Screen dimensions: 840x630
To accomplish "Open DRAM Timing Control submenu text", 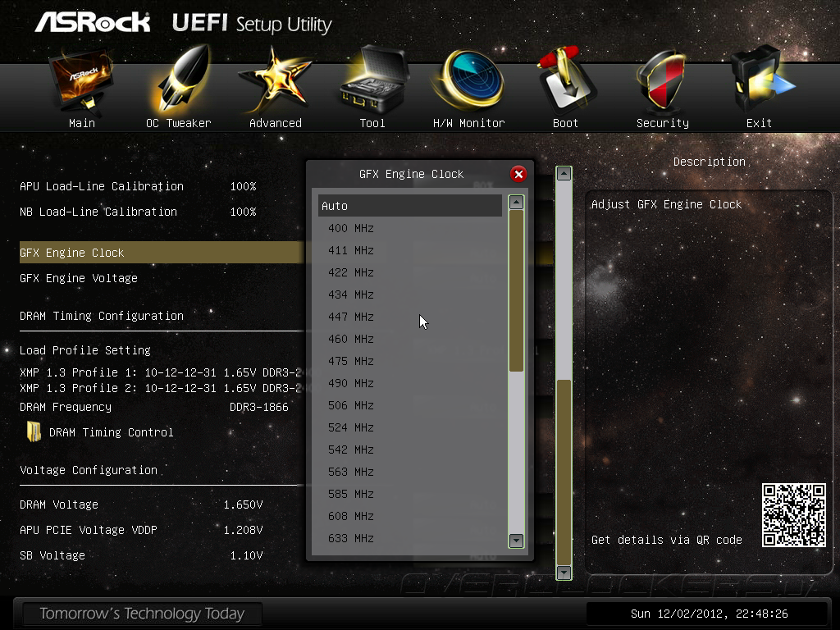I will click(112, 432).
